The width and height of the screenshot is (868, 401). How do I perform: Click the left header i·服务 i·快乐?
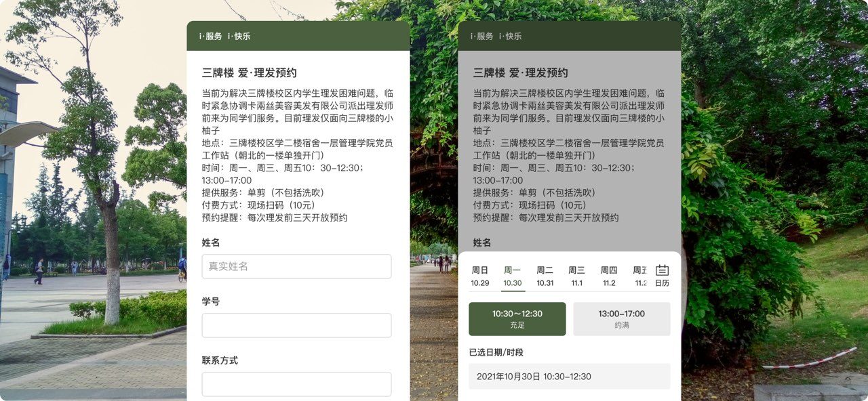coord(224,37)
